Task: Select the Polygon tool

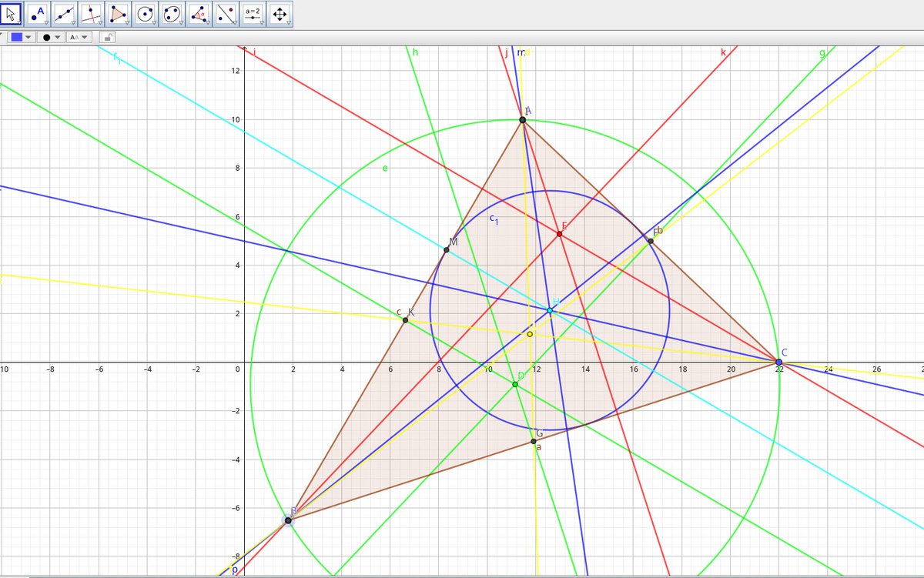Action: pos(118,13)
